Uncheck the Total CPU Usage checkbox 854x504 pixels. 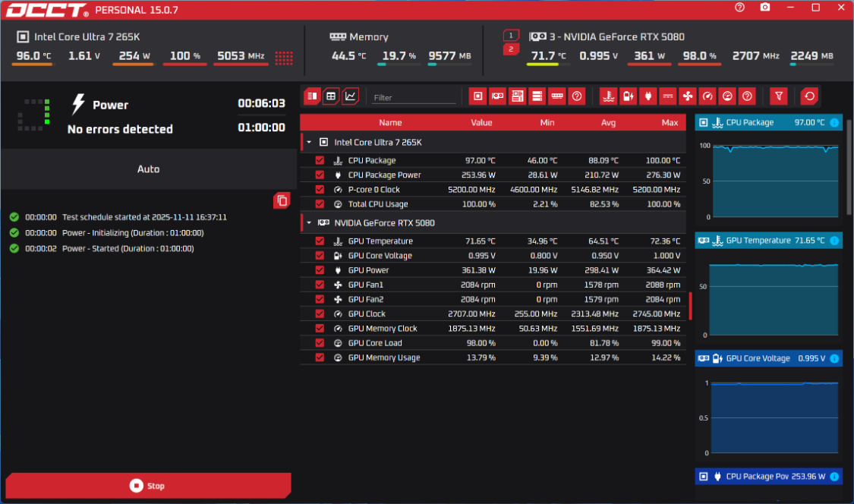click(x=320, y=203)
